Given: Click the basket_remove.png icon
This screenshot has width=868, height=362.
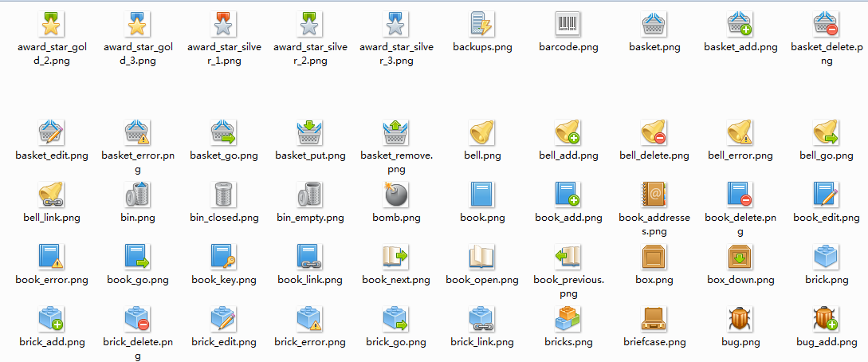Looking at the screenshot, I should click(x=396, y=132).
